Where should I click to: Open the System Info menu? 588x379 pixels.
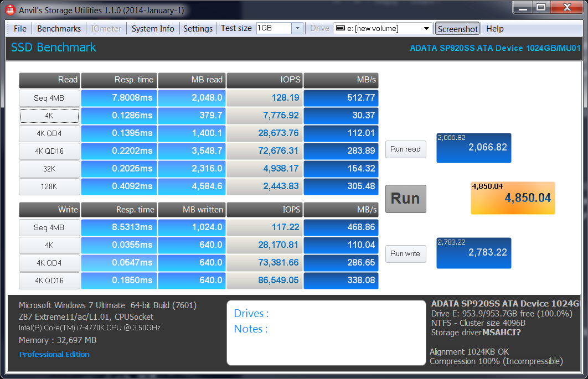pos(153,29)
